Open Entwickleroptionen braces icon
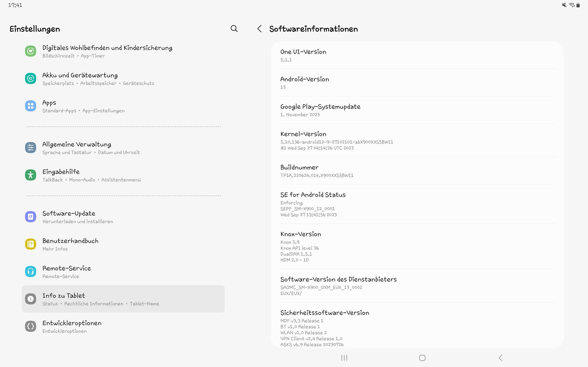The height and width of the screenshot is (367, 588). 31,326
